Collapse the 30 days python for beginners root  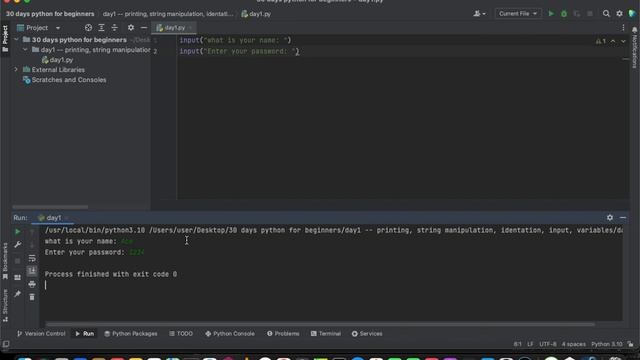[16, 40]
